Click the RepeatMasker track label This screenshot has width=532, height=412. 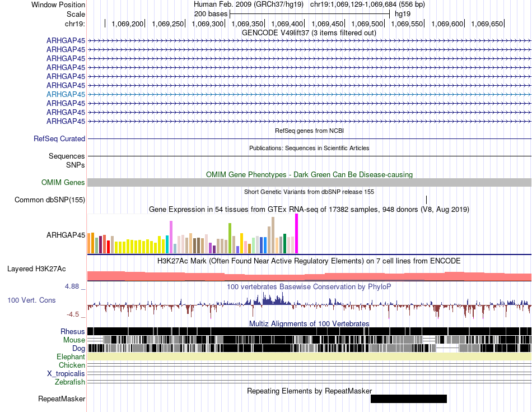[62, 399]
